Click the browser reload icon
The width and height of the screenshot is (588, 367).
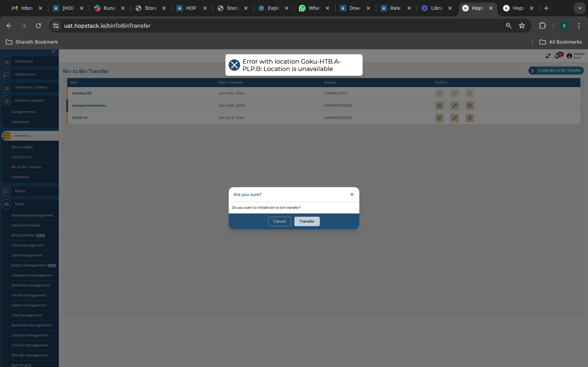click(x=38, y=26)
